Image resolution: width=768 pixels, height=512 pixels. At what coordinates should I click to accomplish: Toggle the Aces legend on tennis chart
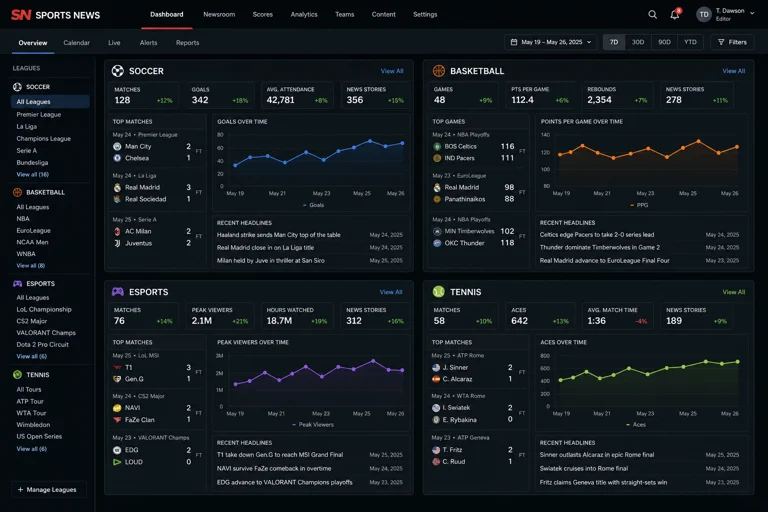click(x=636, y=425)
